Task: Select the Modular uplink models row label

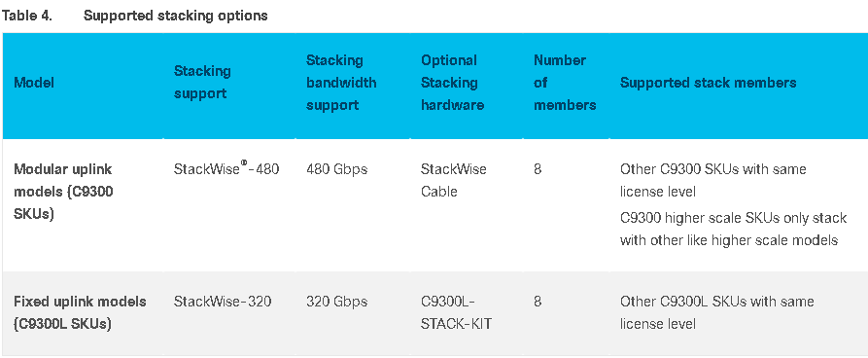Action: click(x=63, y=192)
